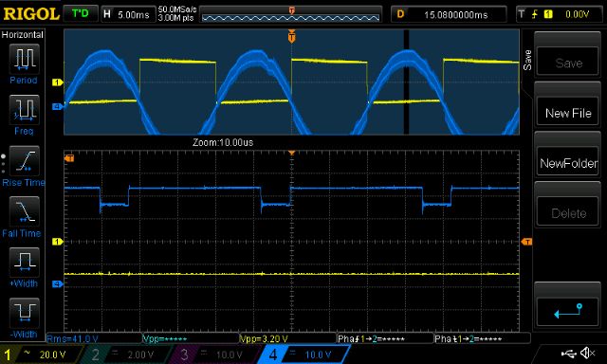Choose the Rise Time measurement

(x=24, y=161)
